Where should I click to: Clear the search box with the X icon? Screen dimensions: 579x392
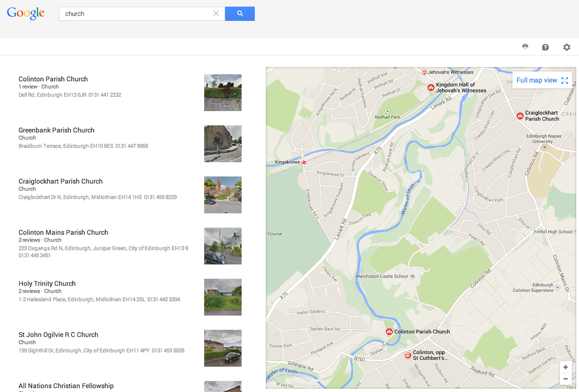point(216,13)
